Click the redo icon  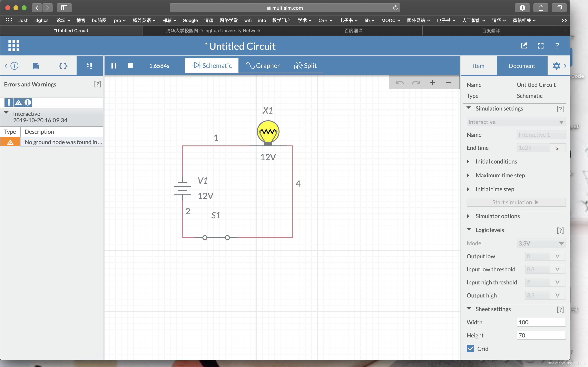pos(415,83)
